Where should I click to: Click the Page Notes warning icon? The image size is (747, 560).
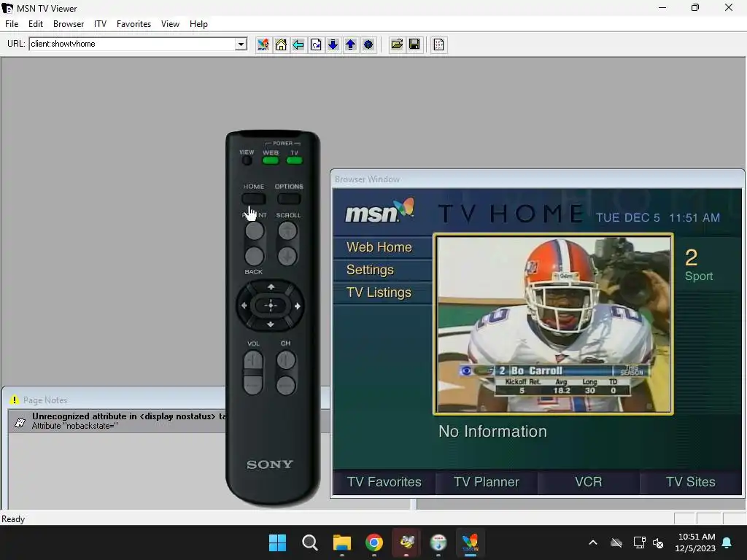(15, 400)
